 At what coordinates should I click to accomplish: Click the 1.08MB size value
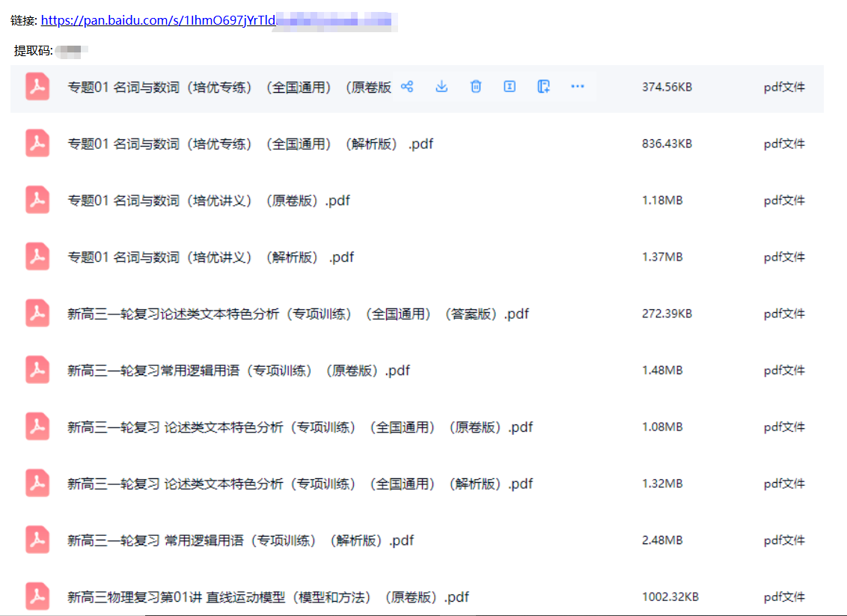(662, 427)
